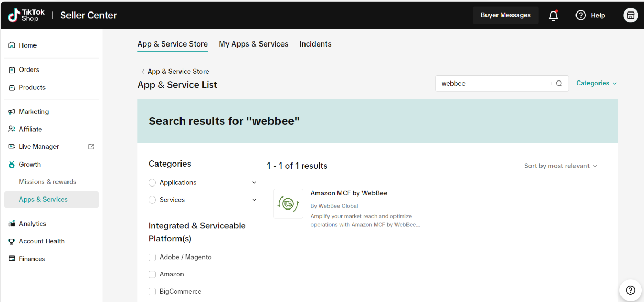644x302 pixels.
Task: Open Sort by most relevant dropdown
Action: pyautogui.click(x=560, y=166)
